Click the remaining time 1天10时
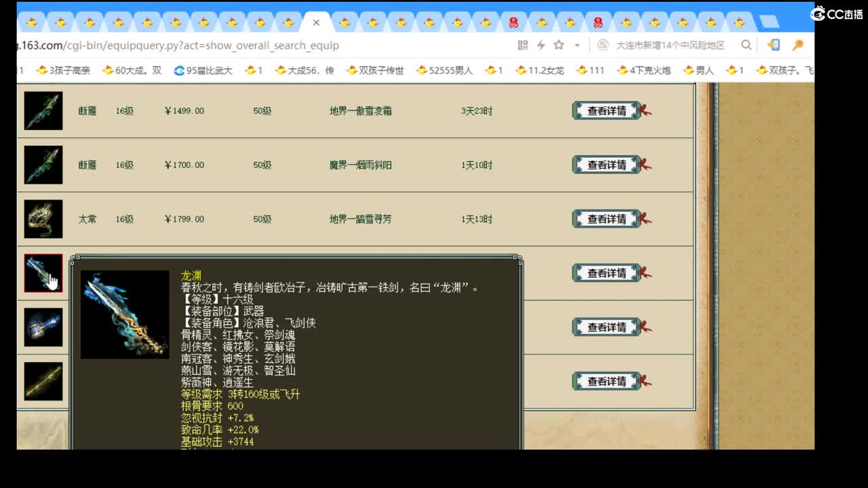The width and height of the screenshot is (868, 488). tap(477, 165)
